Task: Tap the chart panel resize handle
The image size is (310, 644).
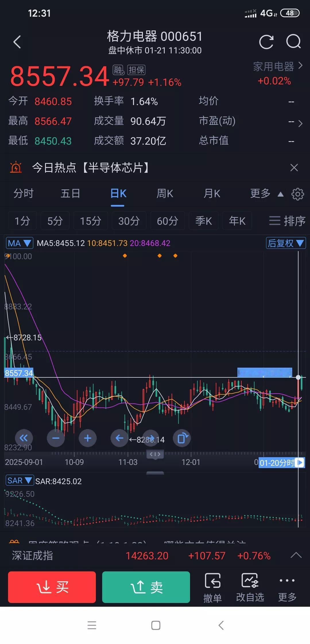Action: point(155,473)
